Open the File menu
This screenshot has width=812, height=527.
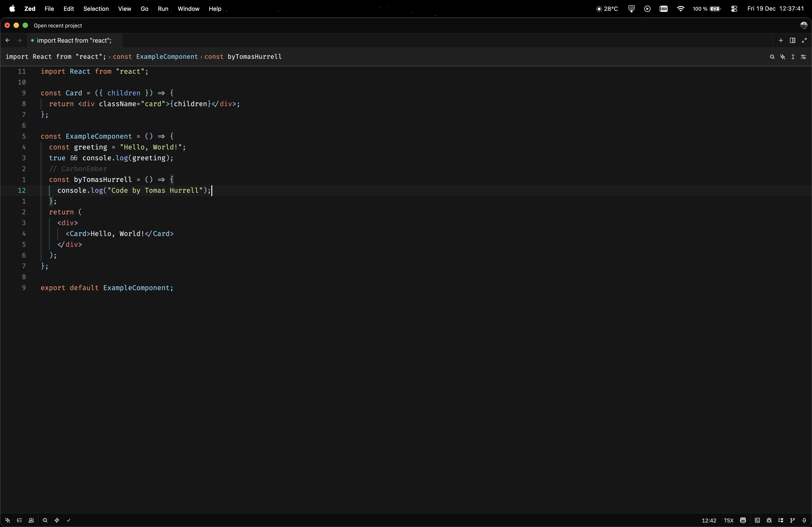(x=49, y=9)
